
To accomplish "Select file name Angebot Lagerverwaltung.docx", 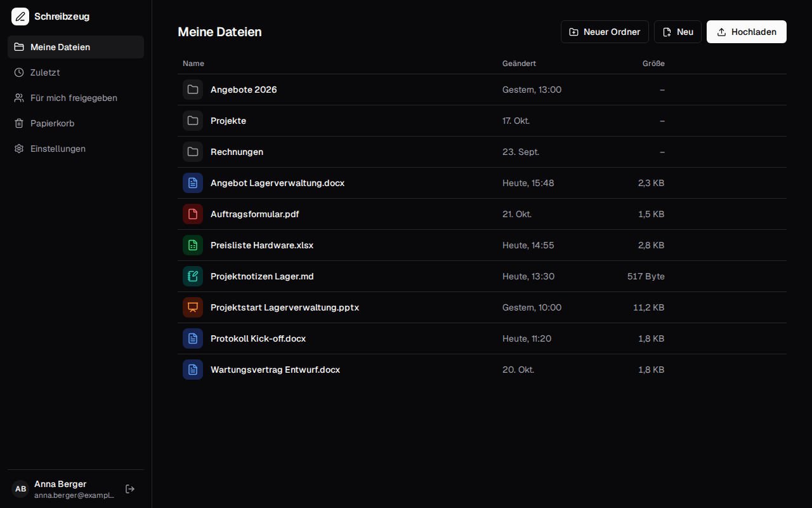I will click(277, 183).
